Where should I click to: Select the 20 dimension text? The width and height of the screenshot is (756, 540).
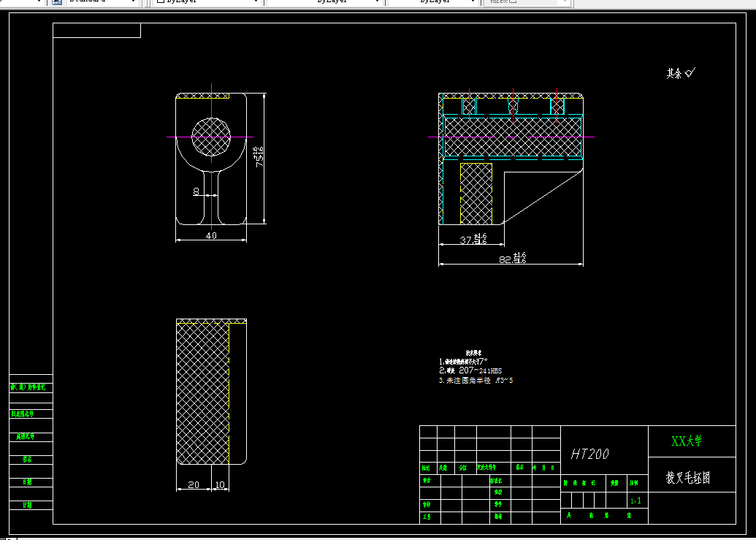point(194,484)
